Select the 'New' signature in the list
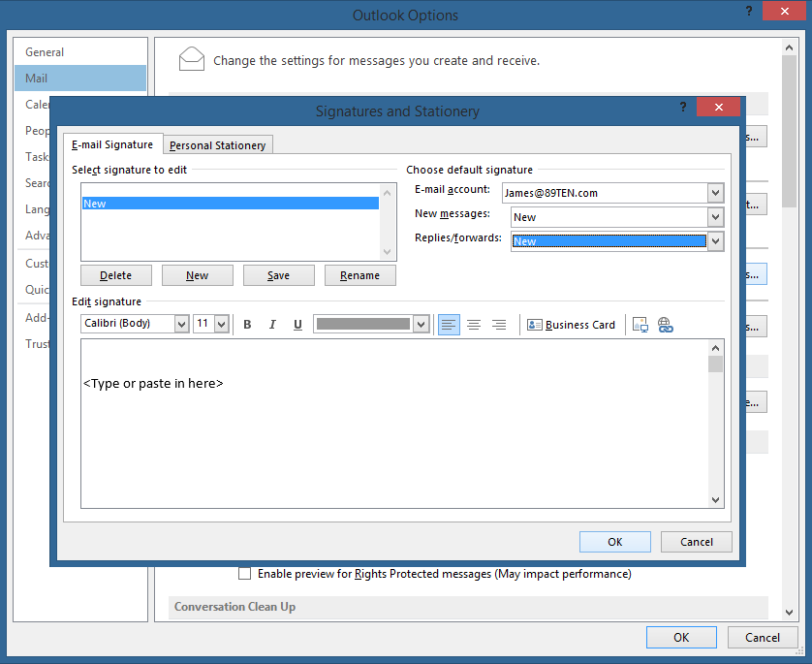The height and width of the screenshot is (664, 812). click(x=231, y=204)
